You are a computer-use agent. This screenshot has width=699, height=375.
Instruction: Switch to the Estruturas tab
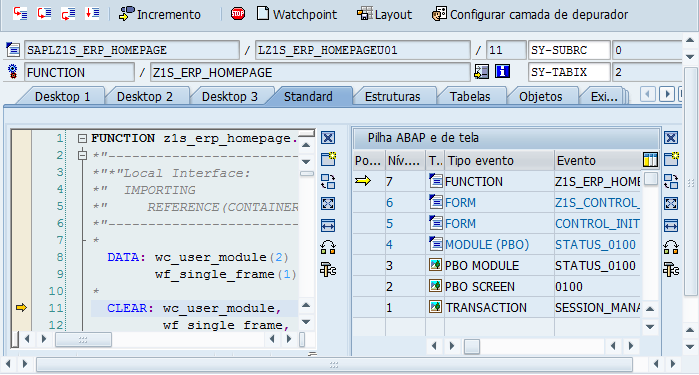[x=392, y=96]
